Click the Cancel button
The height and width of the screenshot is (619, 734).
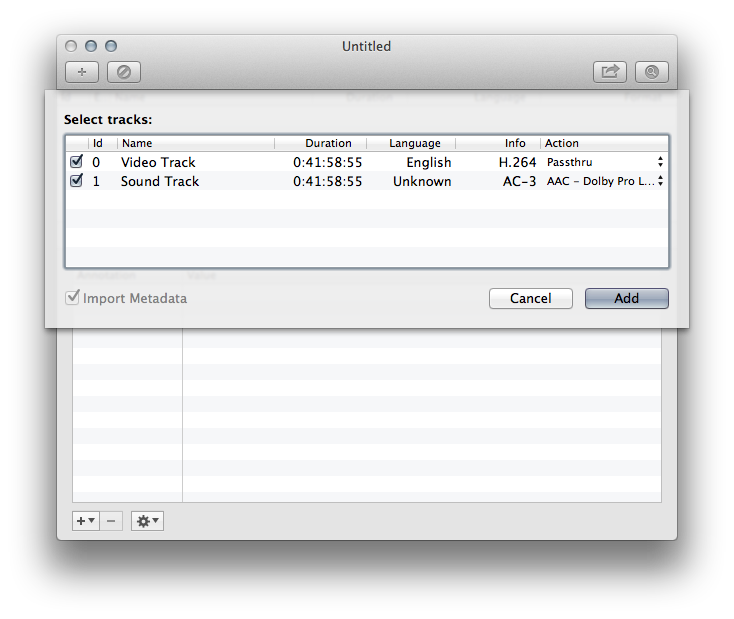(530, 298)
